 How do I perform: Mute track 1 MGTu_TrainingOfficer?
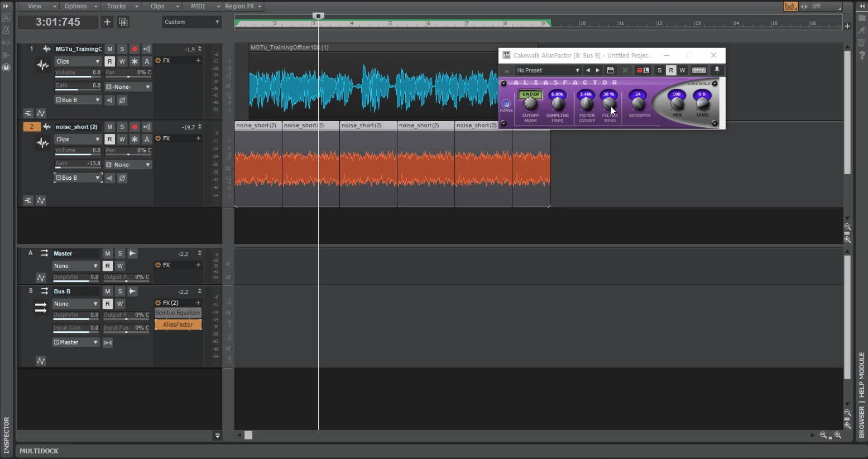point(110,49)
